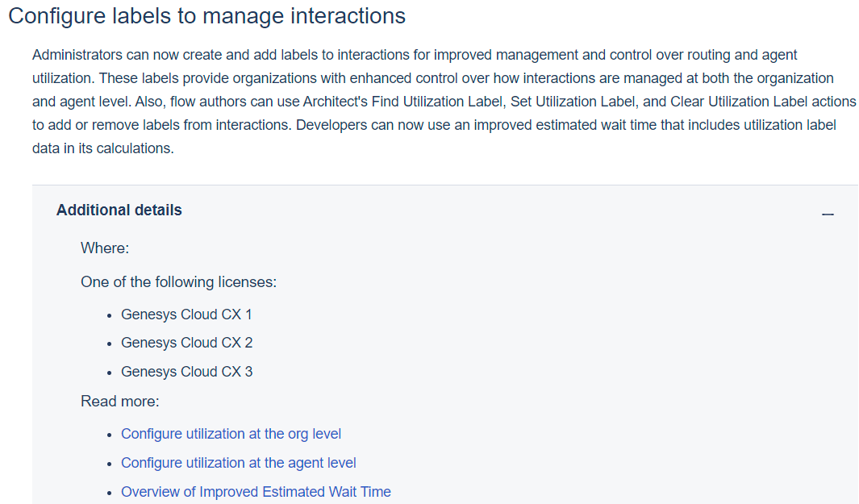This screenshot has height=504, width=859.
Task: Click the heading Configure labels to manage interactions
Action: [206, 15]
